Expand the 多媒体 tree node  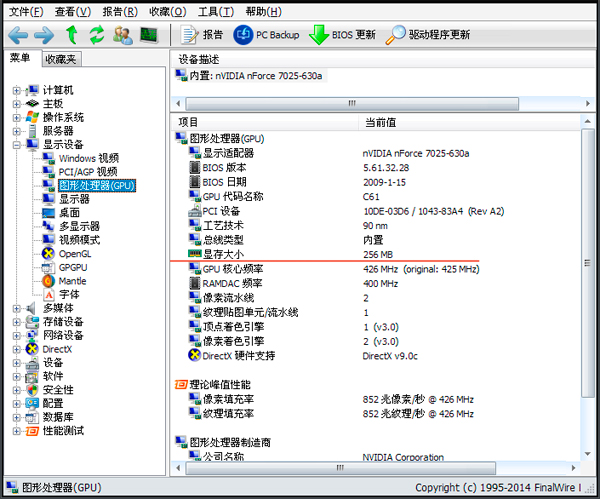click(16, 308)
